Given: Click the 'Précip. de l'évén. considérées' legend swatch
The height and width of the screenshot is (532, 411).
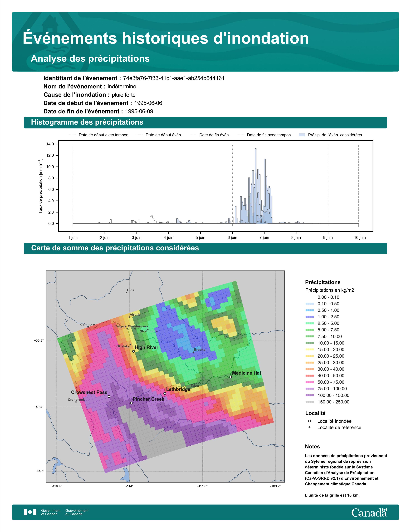Looking at the screenshot, I should point(302,135).
